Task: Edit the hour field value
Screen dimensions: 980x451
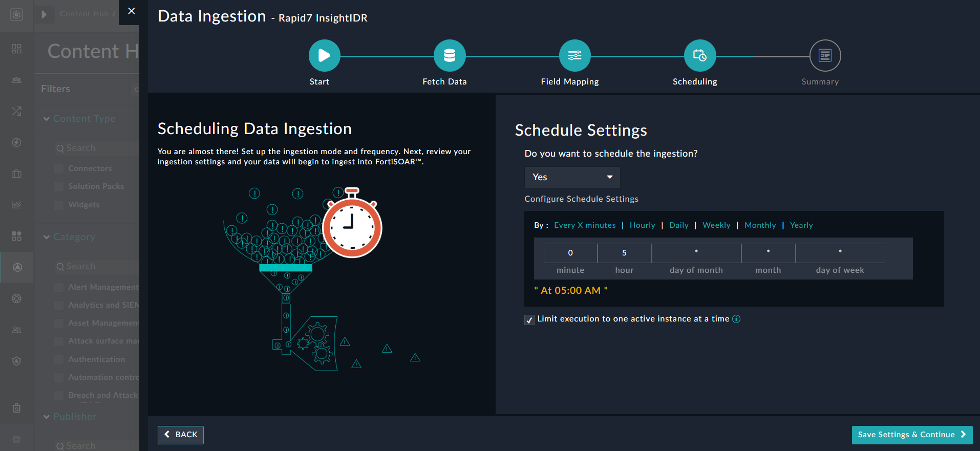Action: coord(624,253)
